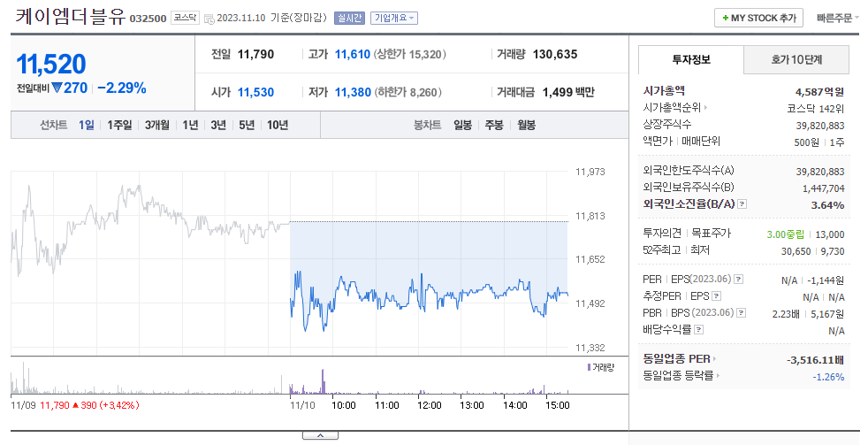This screenshot has width=868, height=445.
Task: Click the 하한가 8,260 limit text
Action: pyautogui.click(x=408, y=93)
